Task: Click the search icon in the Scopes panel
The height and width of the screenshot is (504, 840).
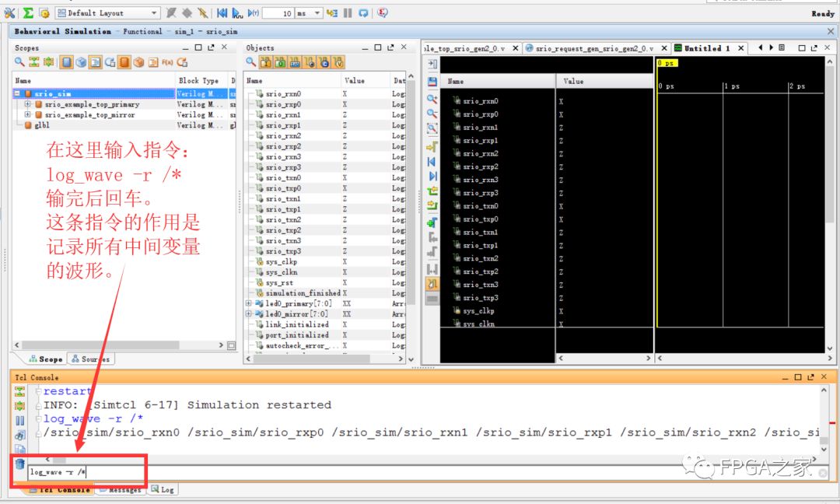Action: click(19, 62)
